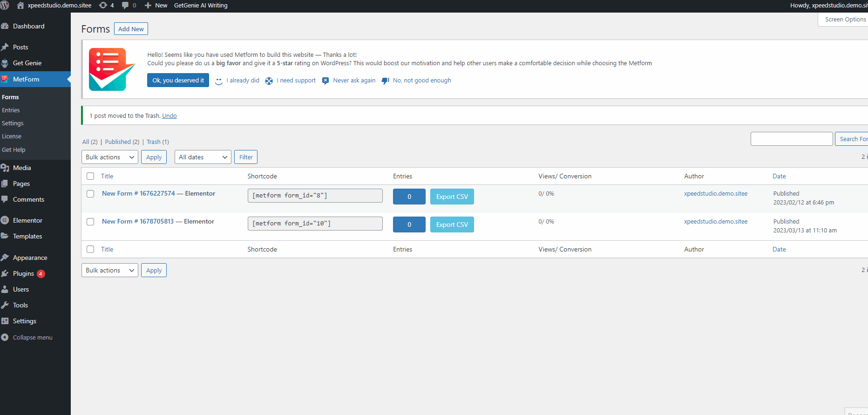Show Trash (1) forms view
This screenshot has height=415, width=868.
tap(158, 142)
